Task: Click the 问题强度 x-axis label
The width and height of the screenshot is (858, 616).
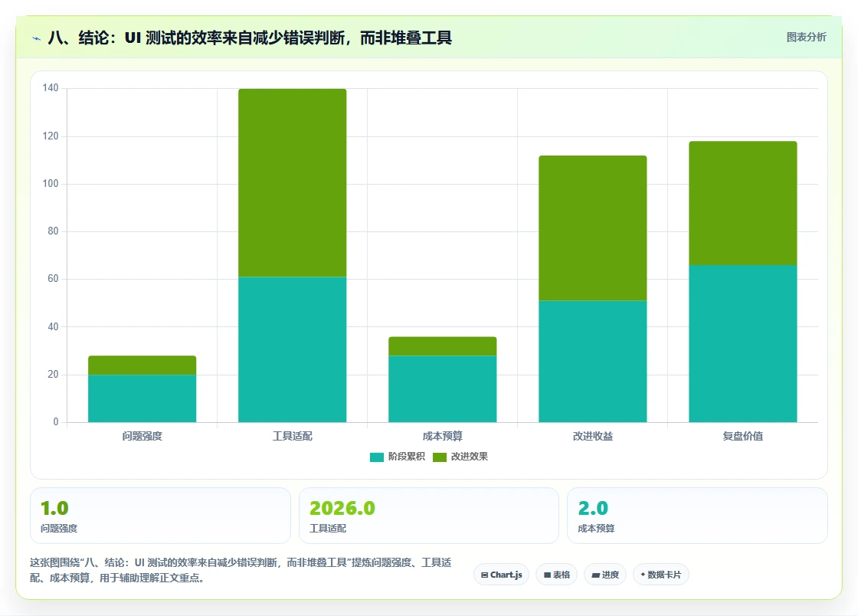Action: click(x=142, y=436)
